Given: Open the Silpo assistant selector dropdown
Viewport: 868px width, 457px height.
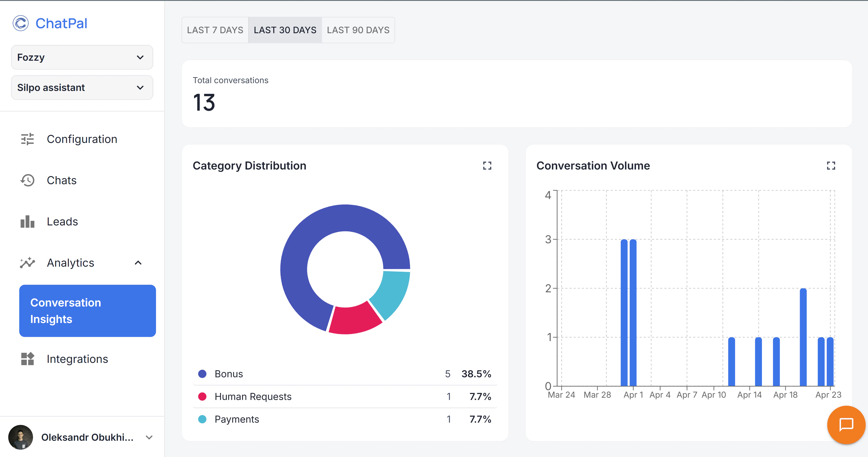Looking at the screenshot, I should [x=82, y=88].
